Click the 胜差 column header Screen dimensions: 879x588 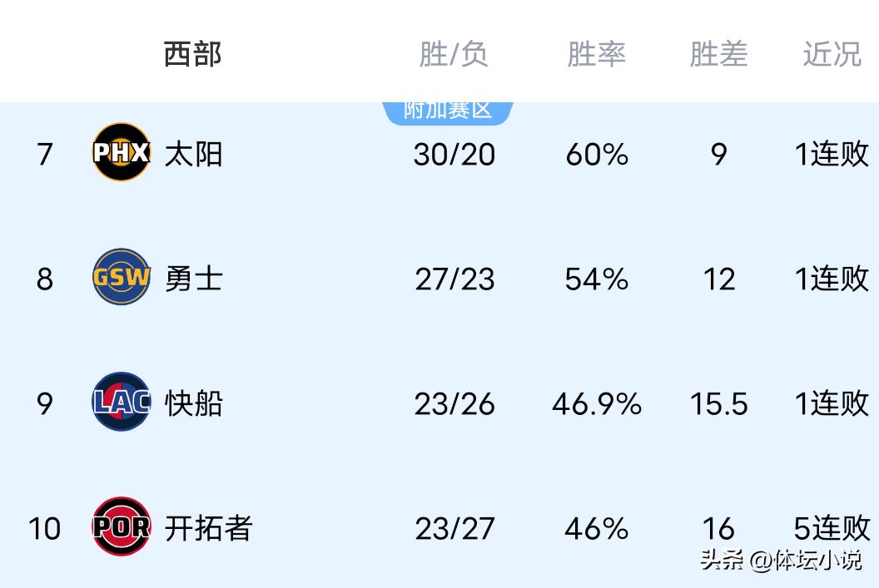point(718,54)
